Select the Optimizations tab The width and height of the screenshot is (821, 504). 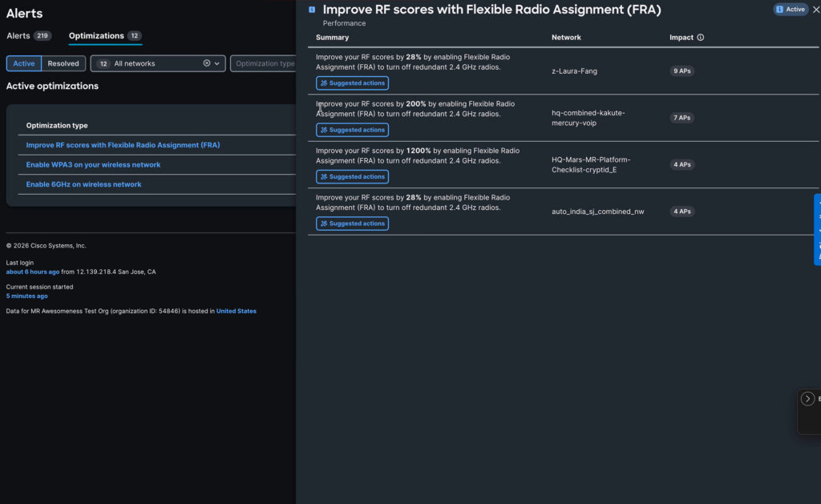(96, 36)
